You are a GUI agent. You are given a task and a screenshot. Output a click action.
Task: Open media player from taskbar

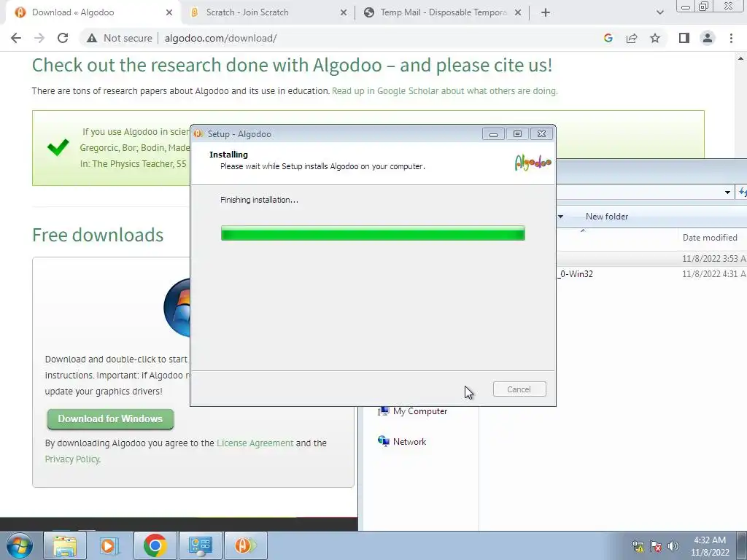[109, 545]
